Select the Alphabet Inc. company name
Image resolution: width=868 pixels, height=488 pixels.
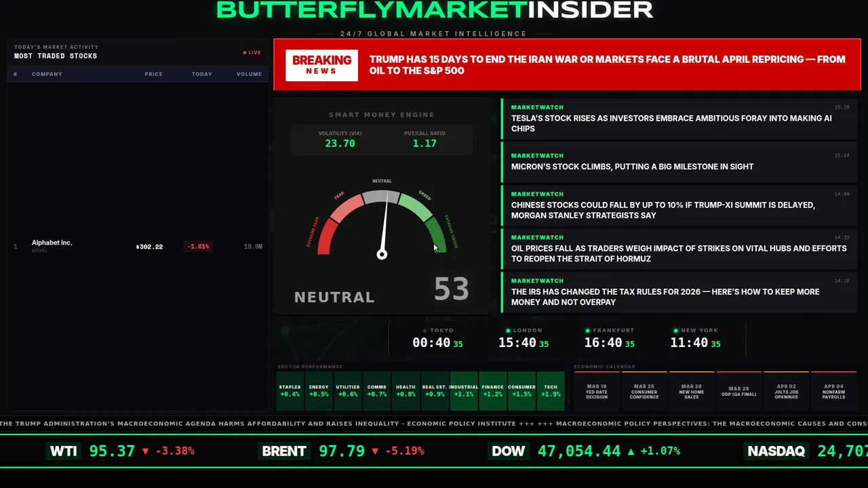pos(52,243)
